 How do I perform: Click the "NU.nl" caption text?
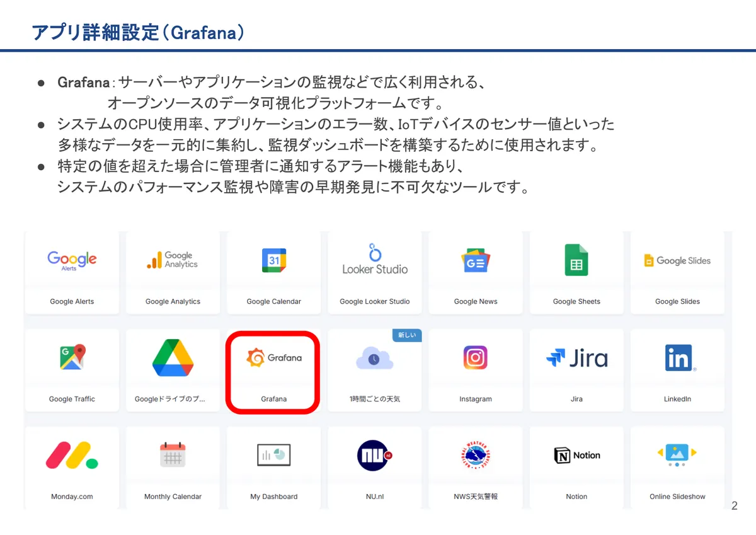point(375,497)
